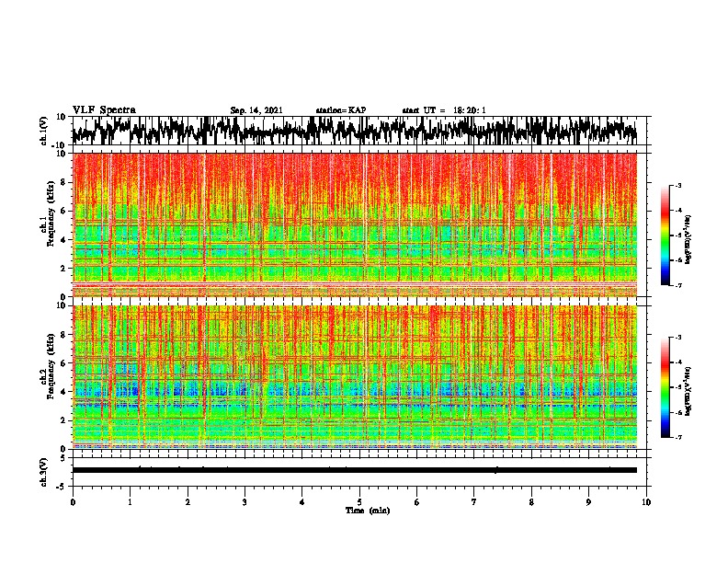
Task: Click the ch.3 voltage trace panel
Action: (359, 472)
